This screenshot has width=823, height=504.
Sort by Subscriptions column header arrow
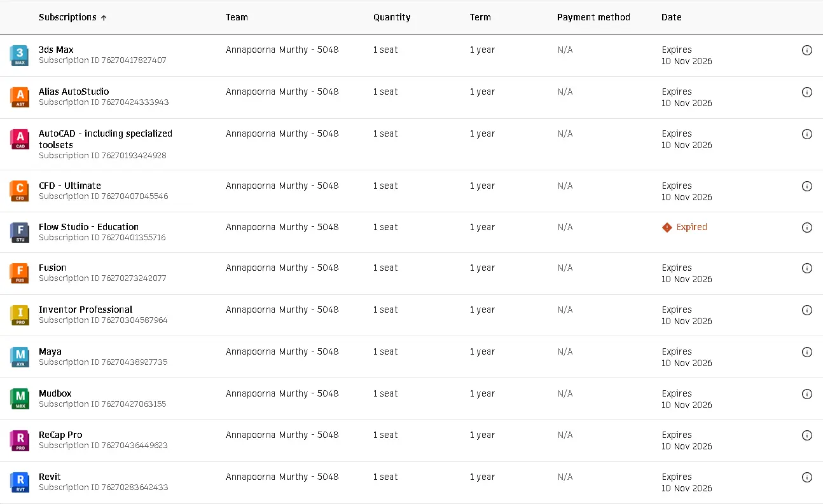[104, 18]
